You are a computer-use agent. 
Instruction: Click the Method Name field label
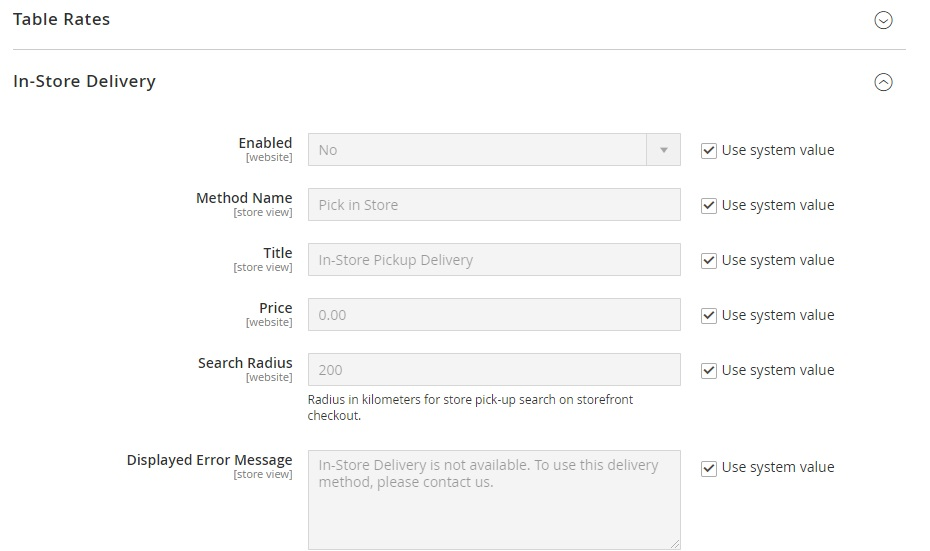244,198
